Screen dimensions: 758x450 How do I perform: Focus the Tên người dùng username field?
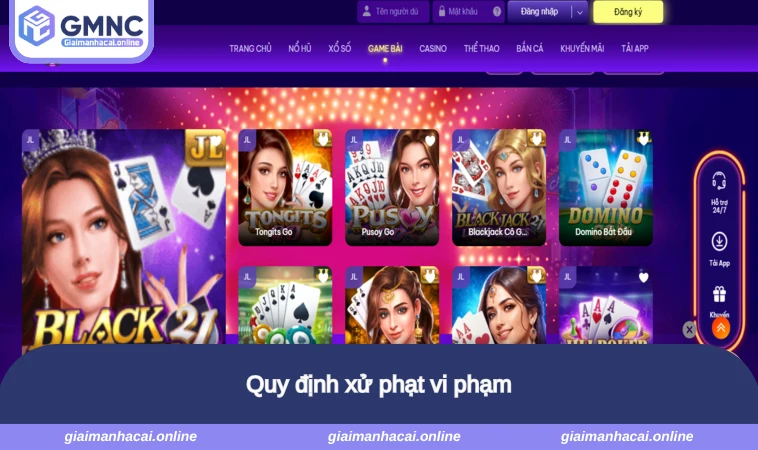click(393, 12)
